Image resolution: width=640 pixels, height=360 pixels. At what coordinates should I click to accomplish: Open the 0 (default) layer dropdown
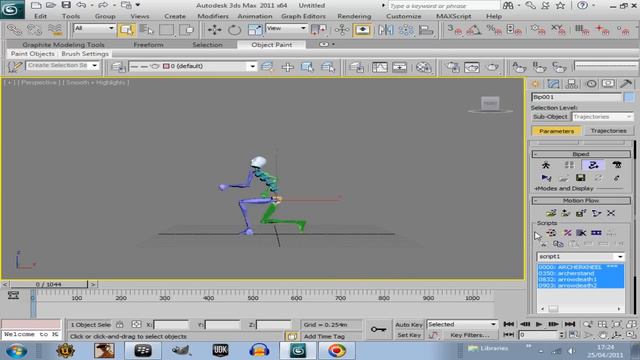pos(192,66)
